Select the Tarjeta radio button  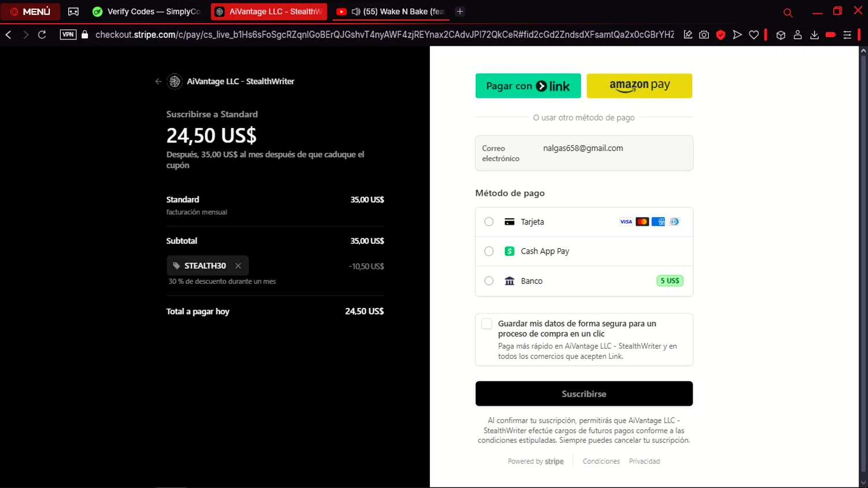489,222
